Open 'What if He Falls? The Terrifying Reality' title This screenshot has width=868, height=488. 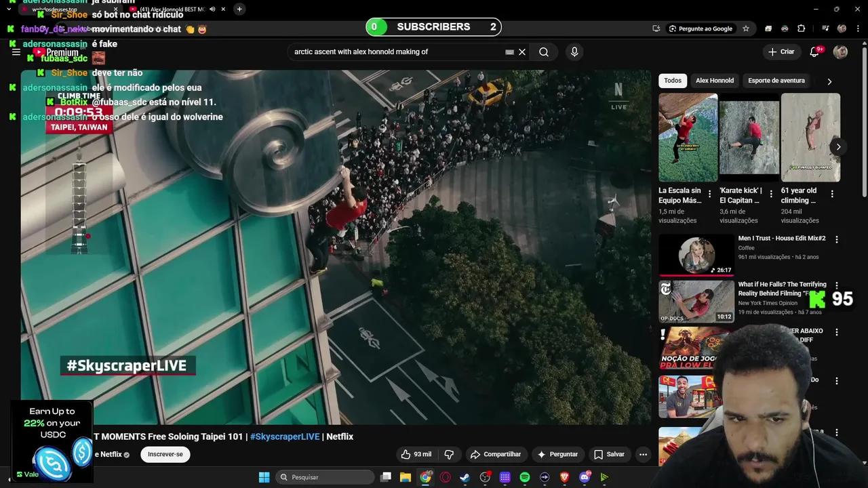(x=782, y=289)
